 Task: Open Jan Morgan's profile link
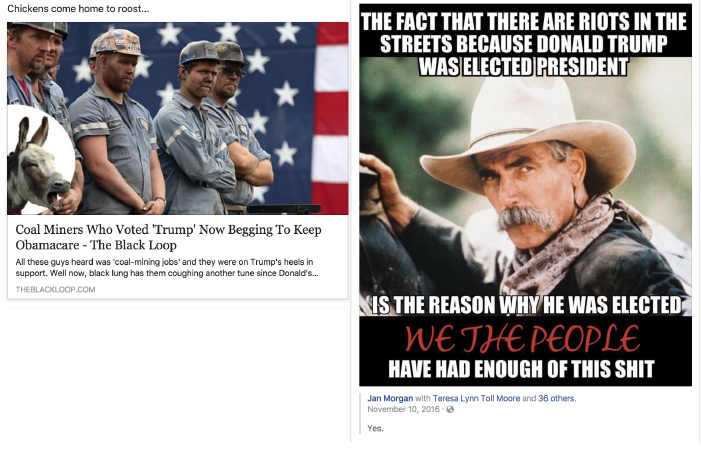[x=390, y=398]
